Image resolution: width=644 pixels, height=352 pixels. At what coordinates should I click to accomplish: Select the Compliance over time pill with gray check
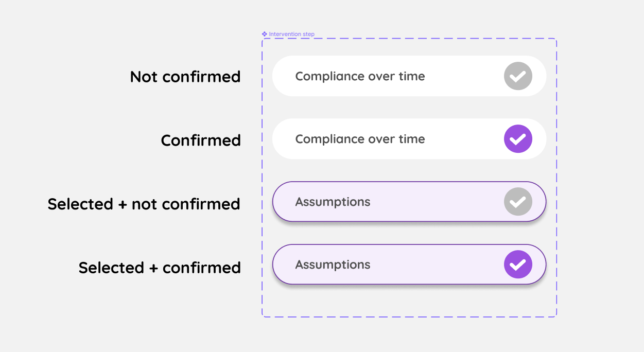click(x=453, y=76)
